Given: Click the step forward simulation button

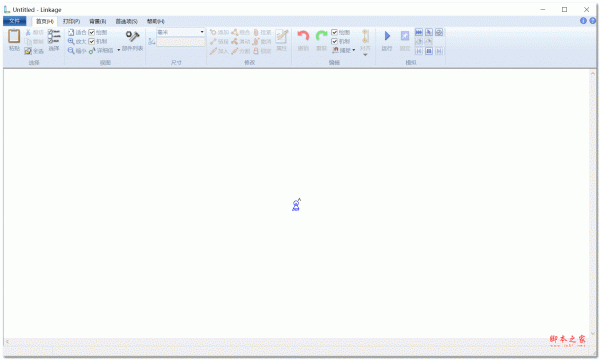Looking at the screenshot, I should point(439,51).
